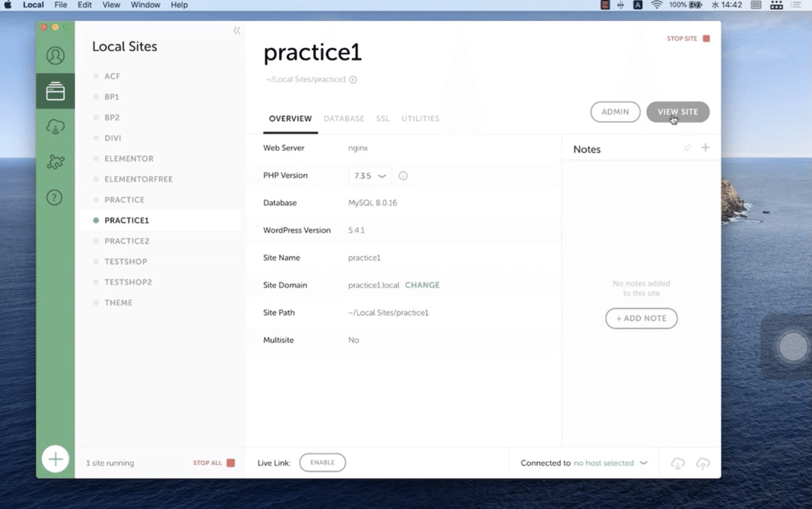Click the Add Note button
The width and height of the screenshot is (812, 509).
(641, 318)
